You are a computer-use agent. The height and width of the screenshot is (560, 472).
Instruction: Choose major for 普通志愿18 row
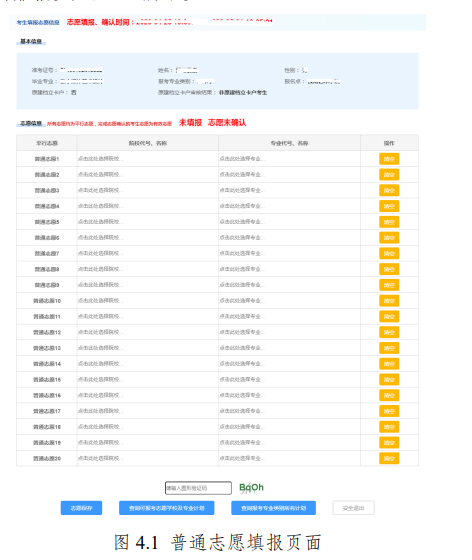289,427
